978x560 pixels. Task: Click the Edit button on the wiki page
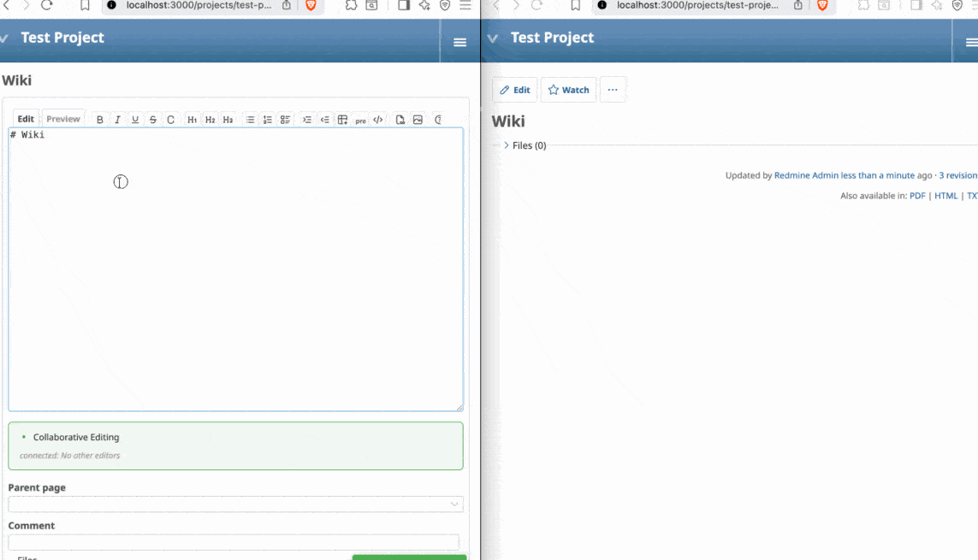[x=515, y=90]
